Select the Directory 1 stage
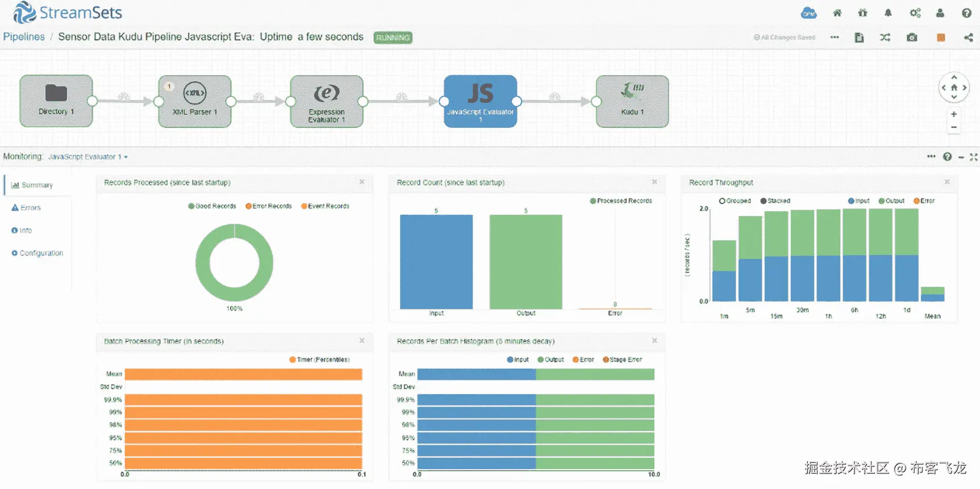Viewport: 980px width, 489px height. pyautogui.click(x=56, y=101)
